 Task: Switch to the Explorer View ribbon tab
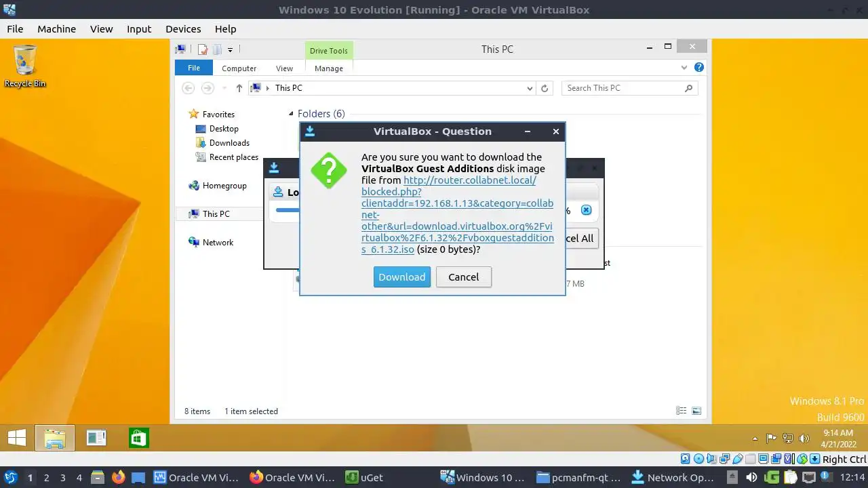[x=284, y=68]
